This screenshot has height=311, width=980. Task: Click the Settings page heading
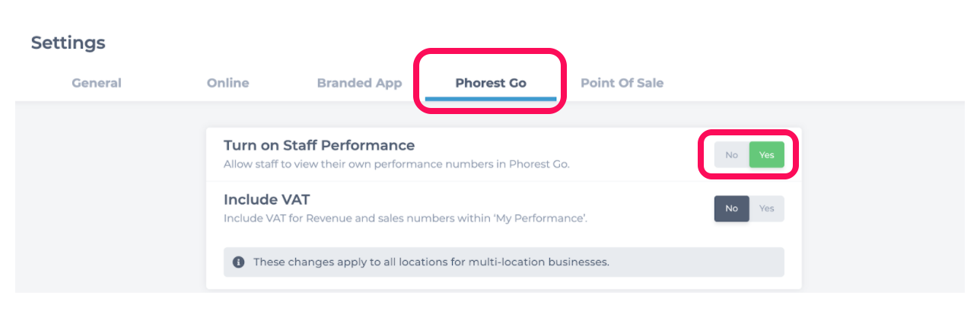pos(68,43)
